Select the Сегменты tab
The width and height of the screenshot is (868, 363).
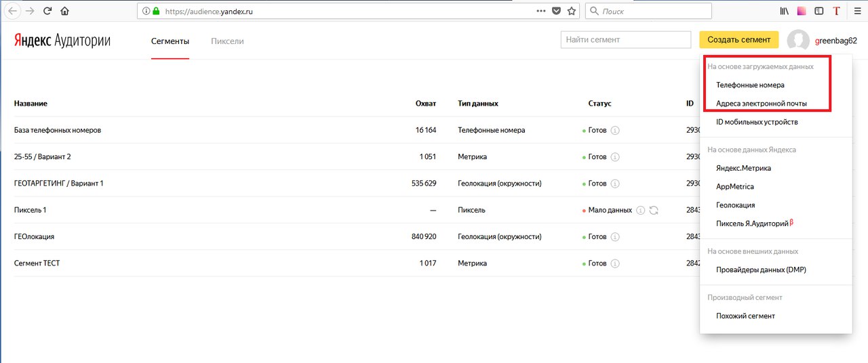click(x=170, y=41)
